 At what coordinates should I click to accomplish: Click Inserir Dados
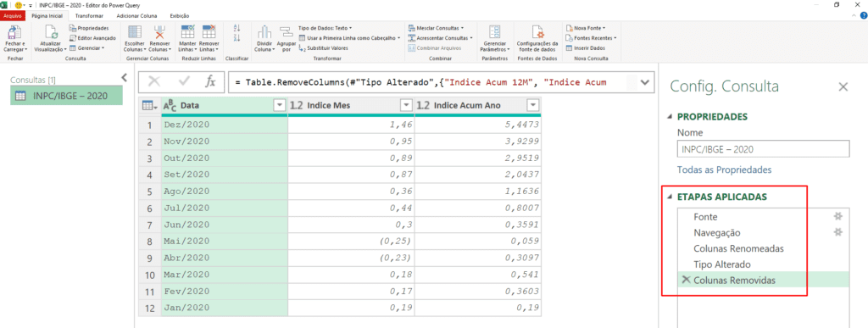pyautogui.click(x=585, y=48)
